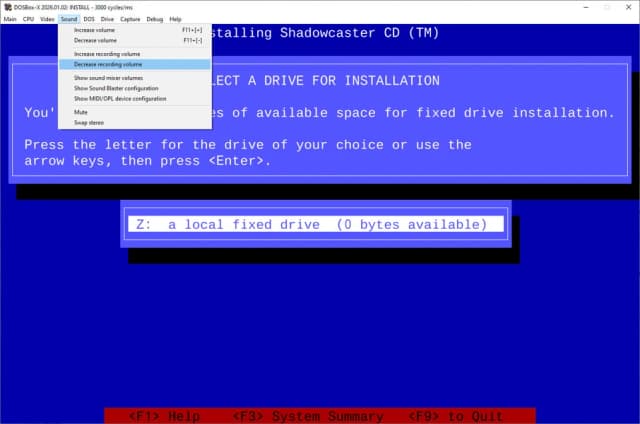Open the Drive menu

click(107, 19)
